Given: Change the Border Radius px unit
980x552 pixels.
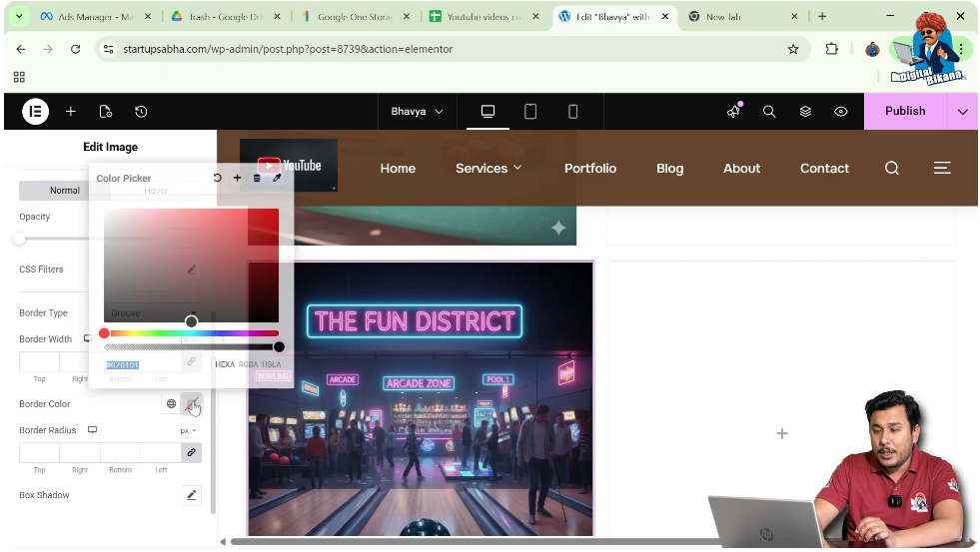Looking at the screenshot, I should (188, 431).
